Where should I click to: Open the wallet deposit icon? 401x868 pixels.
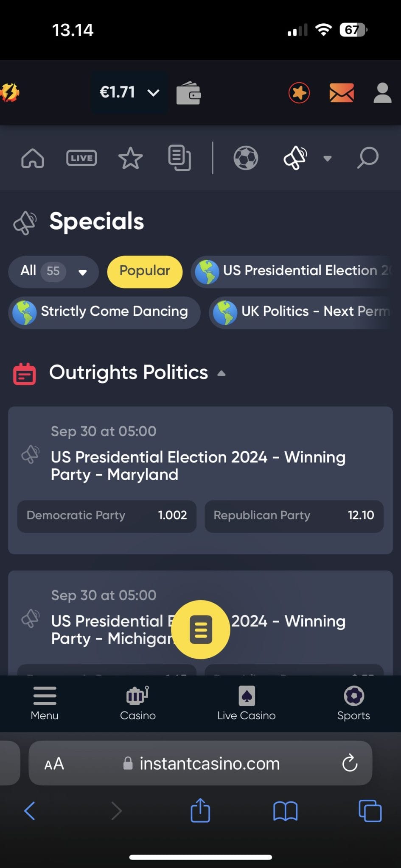189,93
